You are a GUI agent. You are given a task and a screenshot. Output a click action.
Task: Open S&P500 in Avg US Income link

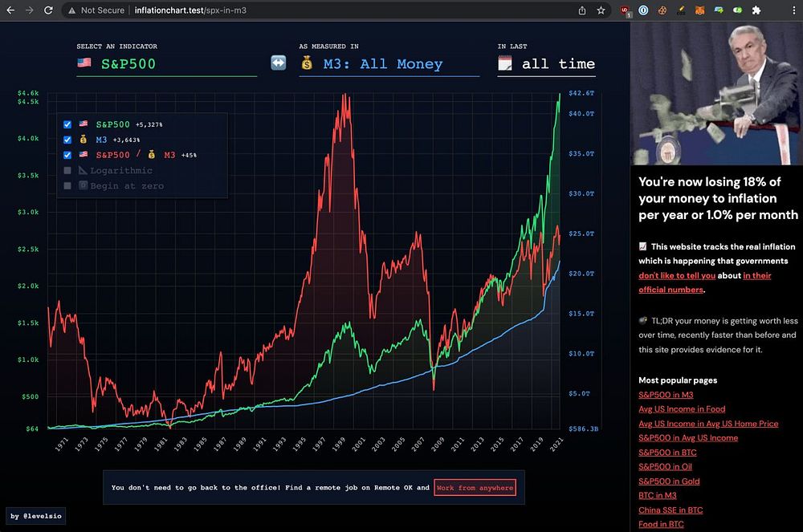(x=688, y=438)
